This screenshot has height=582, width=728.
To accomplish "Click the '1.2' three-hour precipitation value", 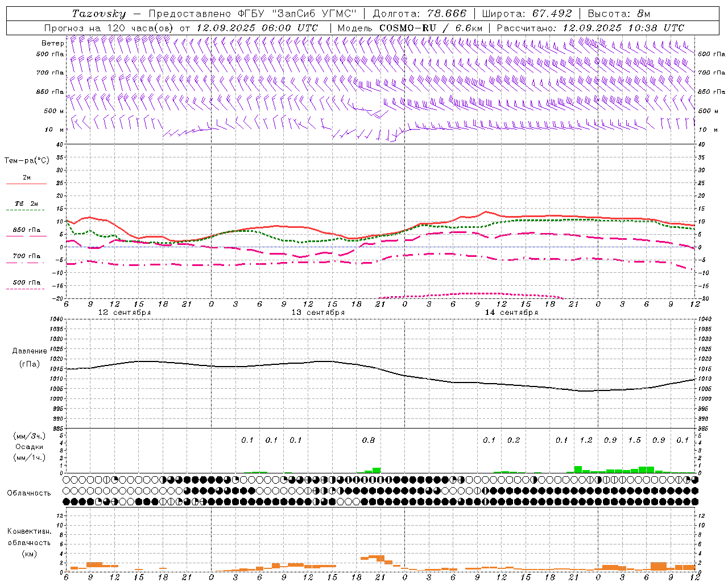I will [x=586, y=440].
